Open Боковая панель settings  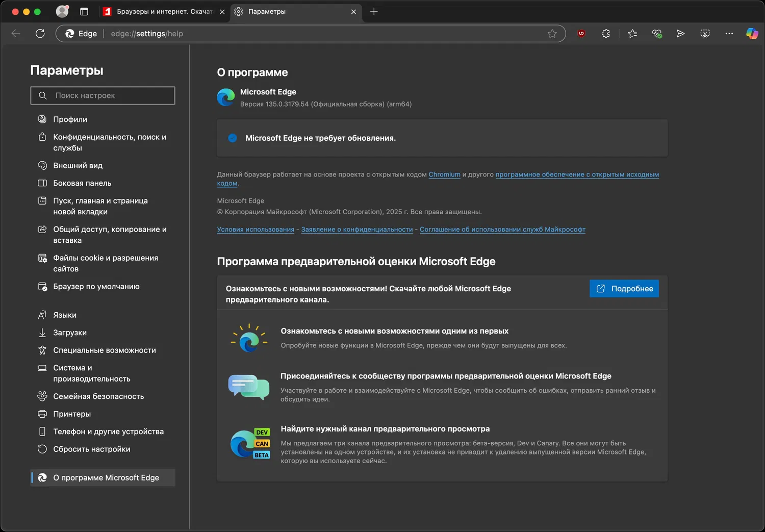103,183
